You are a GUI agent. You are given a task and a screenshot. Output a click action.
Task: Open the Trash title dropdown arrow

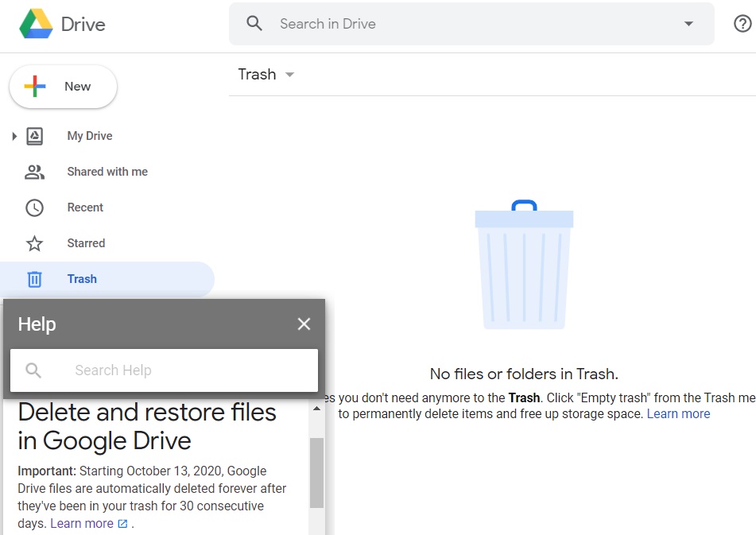pyautogui.click(x=289, y=75)
